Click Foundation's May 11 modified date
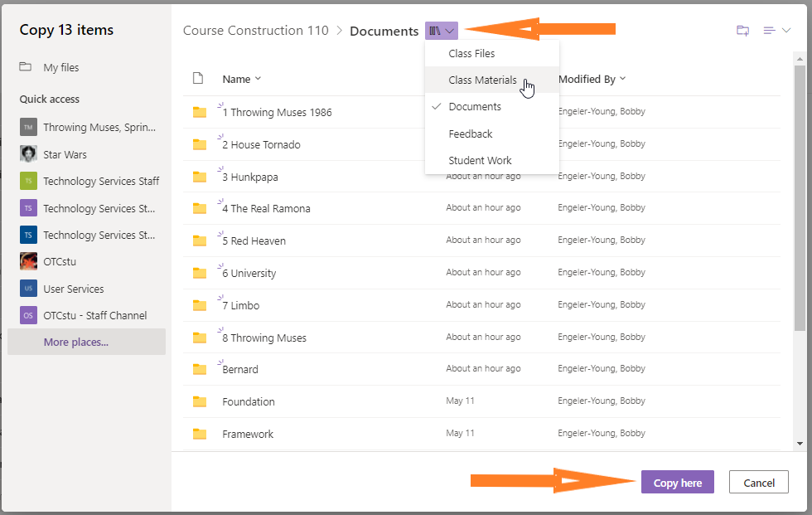812x515 pixels. 460,401
